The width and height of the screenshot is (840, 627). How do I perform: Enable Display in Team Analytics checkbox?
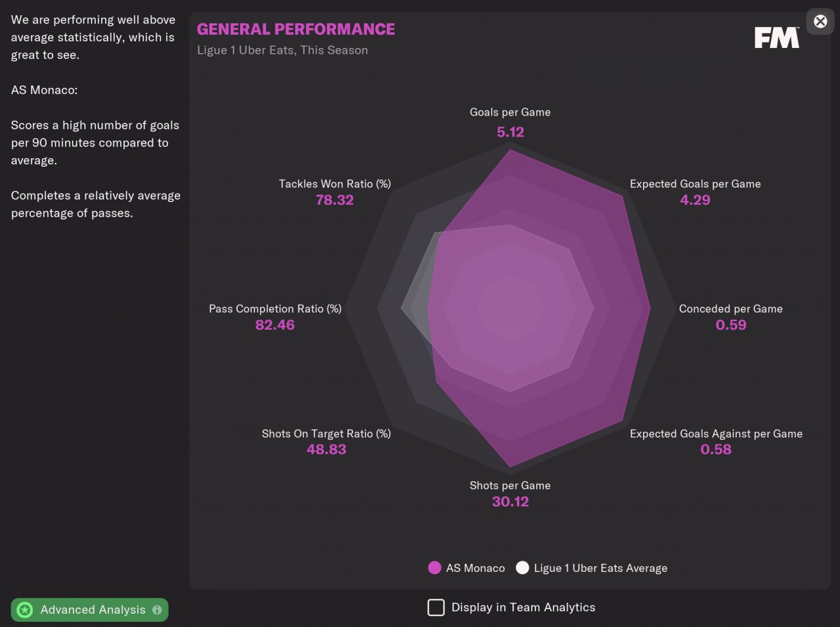(436, 607)
